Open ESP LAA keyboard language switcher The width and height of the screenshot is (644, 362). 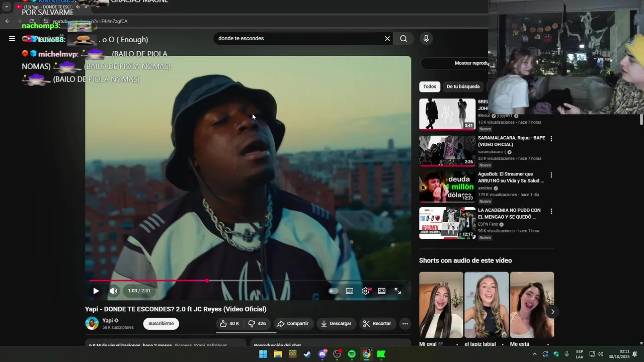(580, 354)
